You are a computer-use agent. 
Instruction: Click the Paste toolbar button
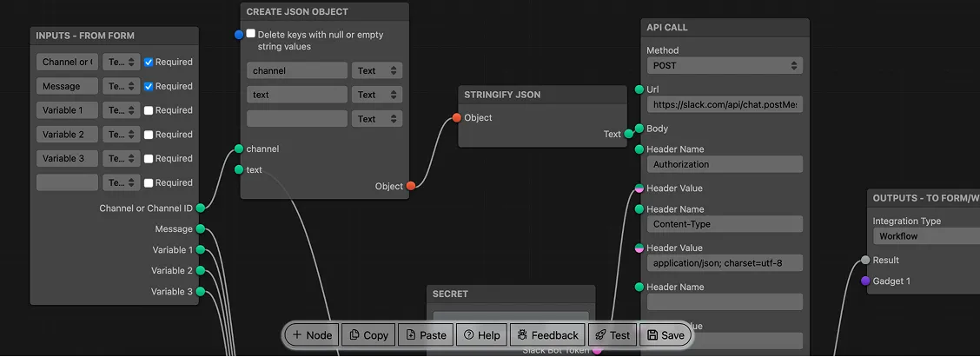click(x=427, y=335)
